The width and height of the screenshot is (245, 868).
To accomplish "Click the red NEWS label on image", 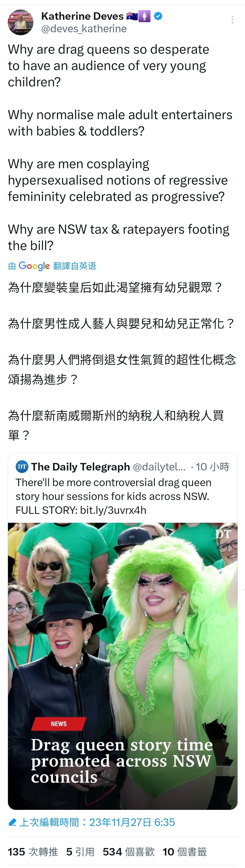I will tap(59, 724).
